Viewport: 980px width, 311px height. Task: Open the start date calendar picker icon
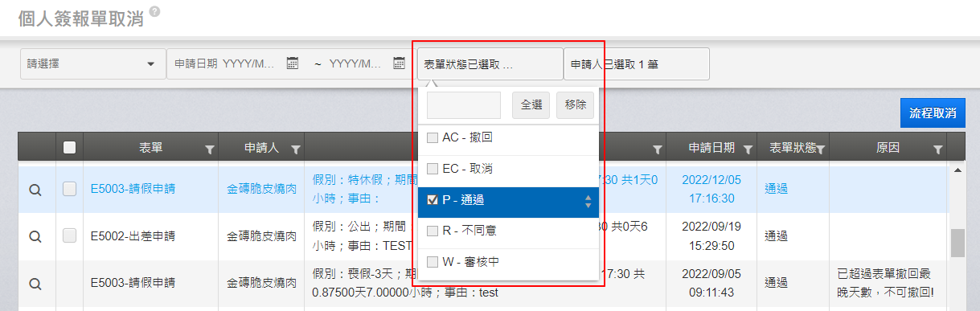coord(293,63)
